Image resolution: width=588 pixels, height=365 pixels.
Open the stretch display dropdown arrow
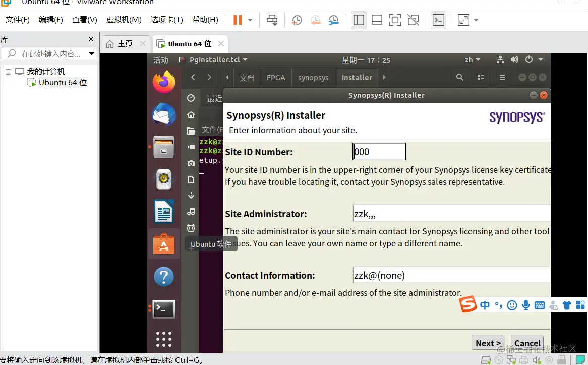(476, 20)
